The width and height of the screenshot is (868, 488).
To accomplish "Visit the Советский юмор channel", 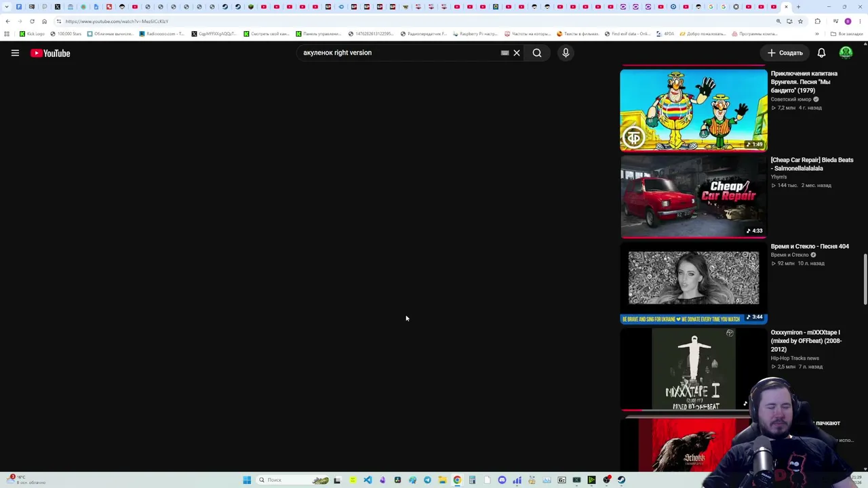I will click(791, 100).
